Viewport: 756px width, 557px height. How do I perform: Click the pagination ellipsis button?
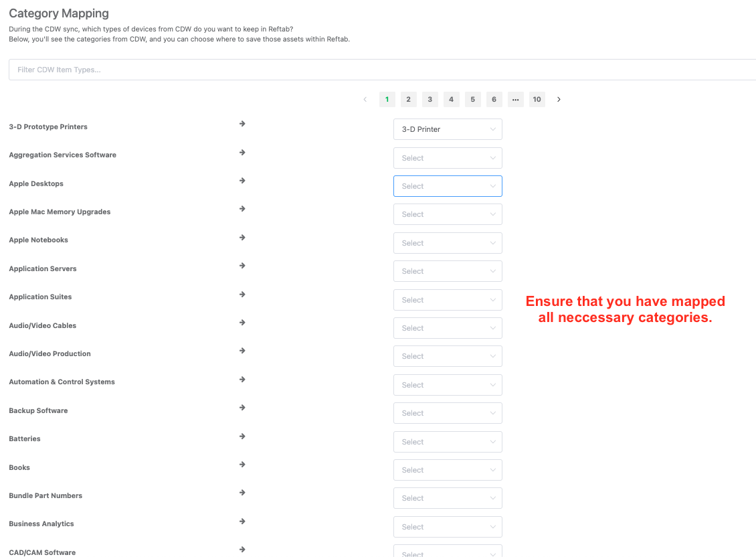pos(515,100)
